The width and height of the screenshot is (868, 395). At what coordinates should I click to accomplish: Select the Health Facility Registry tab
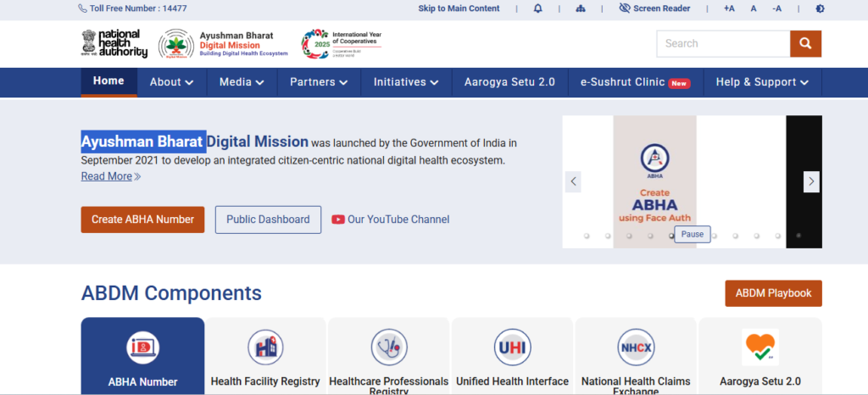[x=265, y=356]
